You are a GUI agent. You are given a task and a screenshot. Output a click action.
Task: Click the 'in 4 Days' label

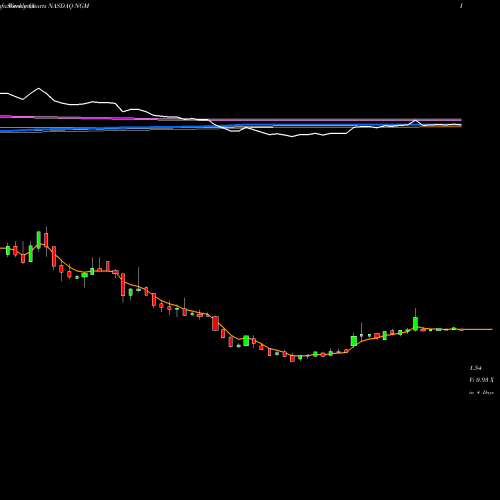(x=481, y=393)
